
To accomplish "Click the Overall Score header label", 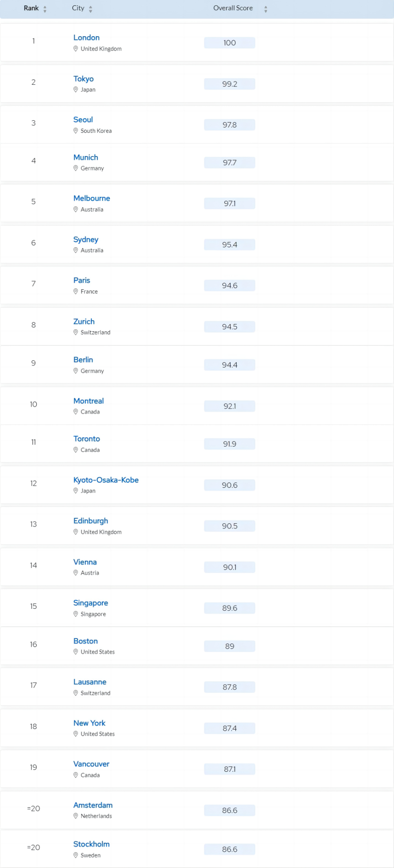I will pyautogui.click(x=233, y=8).
